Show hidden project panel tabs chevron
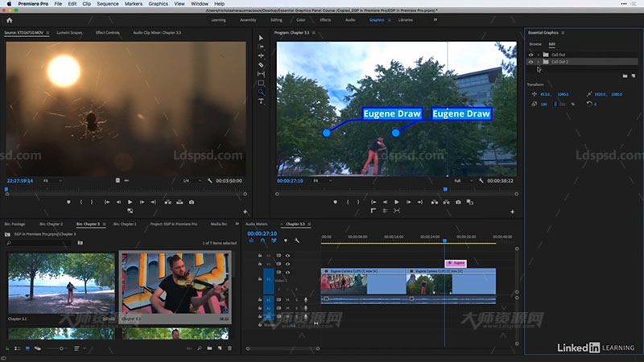The height and width of the screenshot is (362, 644). [x=237, y=224]
